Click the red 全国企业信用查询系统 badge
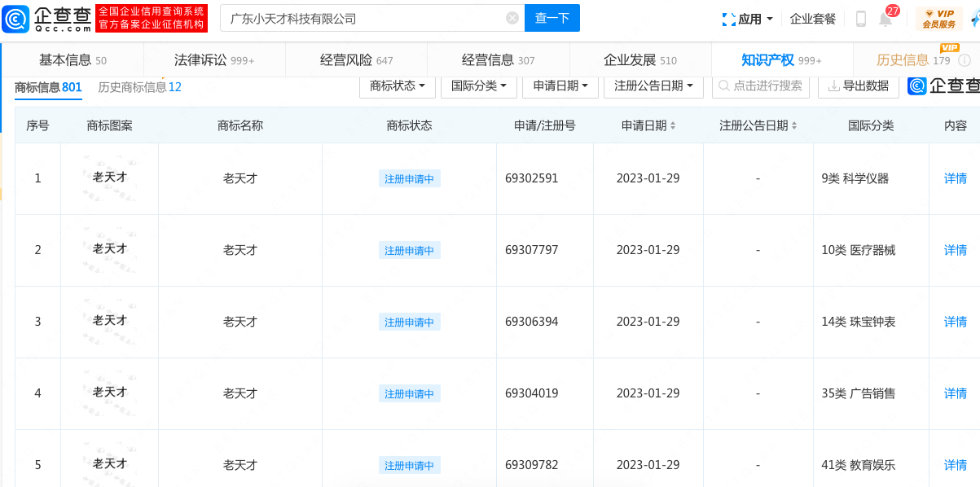980x487 pixels. point(152,17)
